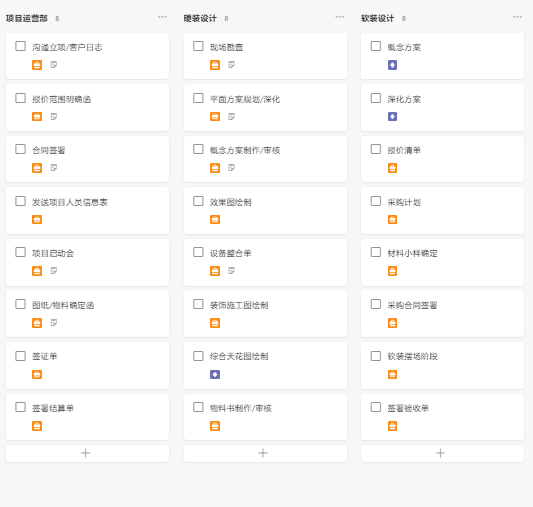
Task: Open the note icon under 合同签署 card
Action: tap(54, 168)
